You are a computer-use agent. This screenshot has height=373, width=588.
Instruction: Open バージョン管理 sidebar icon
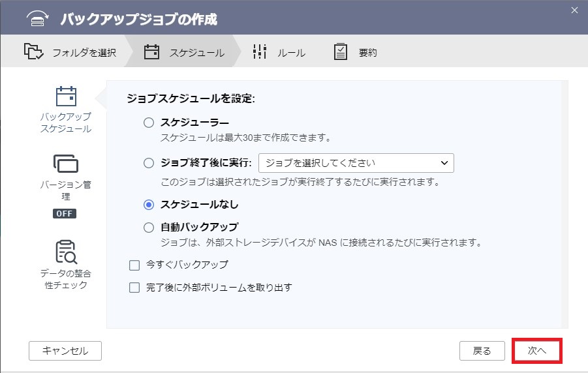66,164
